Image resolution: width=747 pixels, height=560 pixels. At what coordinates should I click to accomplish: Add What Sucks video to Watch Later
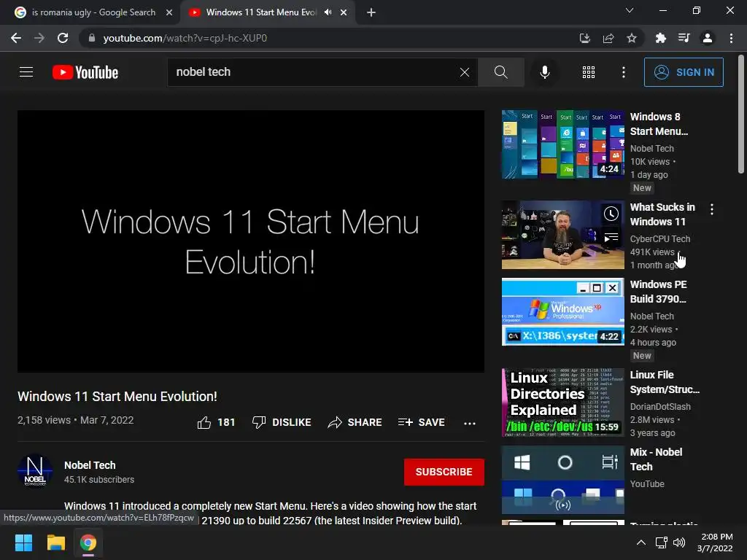pos(611,214)
